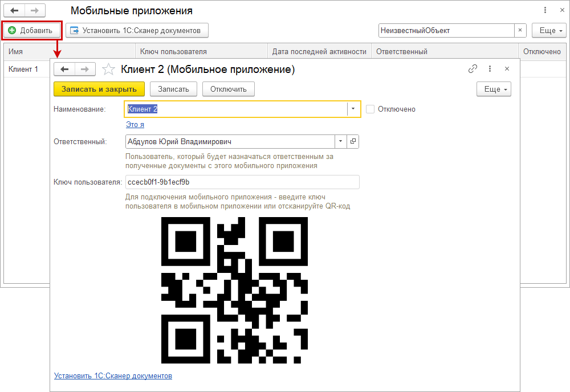Click the Отключено column header
This screenshot has width=570, height=392.
(542, 52)
